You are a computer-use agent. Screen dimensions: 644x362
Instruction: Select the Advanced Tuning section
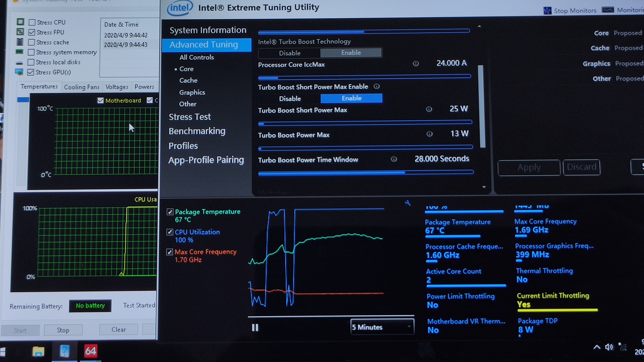(x=207, y=45)
